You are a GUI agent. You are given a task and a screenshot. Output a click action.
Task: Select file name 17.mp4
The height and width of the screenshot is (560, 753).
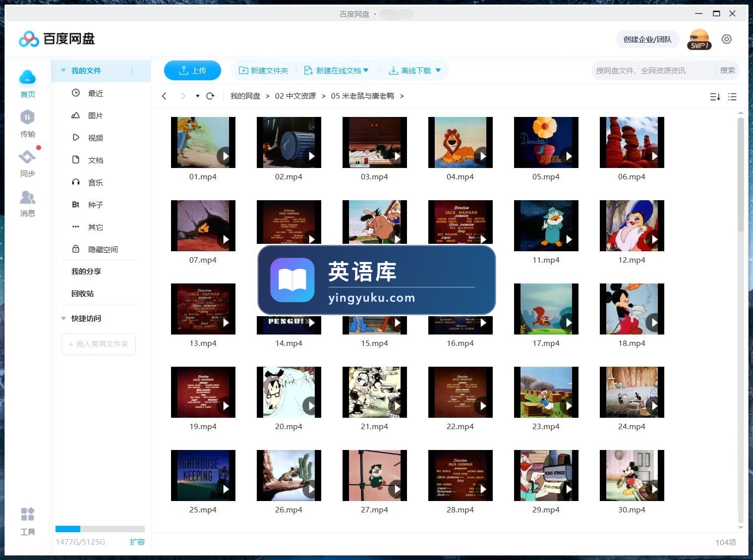[546, 343]
